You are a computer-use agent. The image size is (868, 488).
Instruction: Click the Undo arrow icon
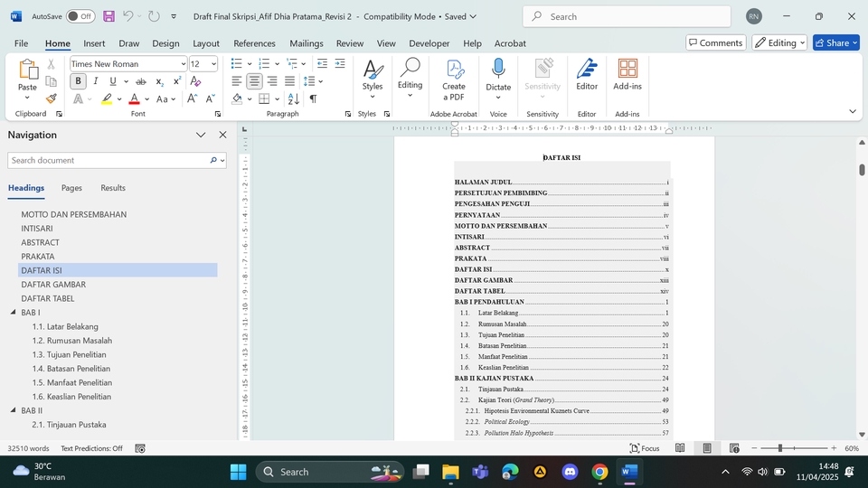(127, 16)
